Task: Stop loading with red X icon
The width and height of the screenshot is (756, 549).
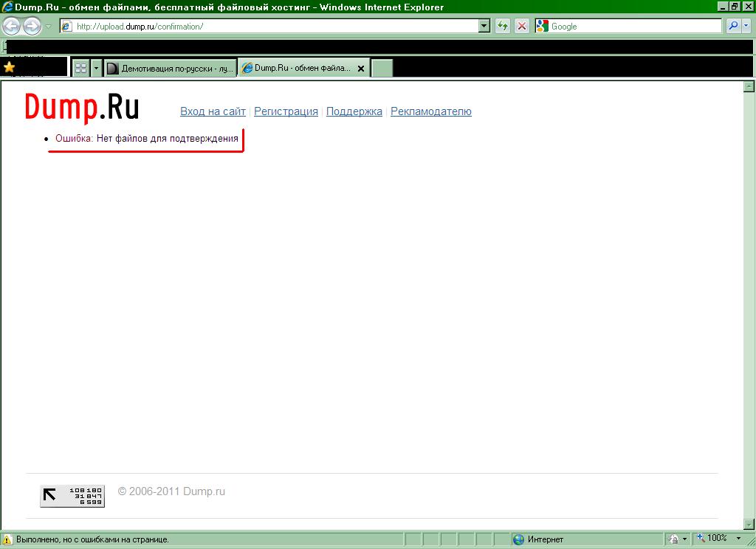Action: (522, 26)
